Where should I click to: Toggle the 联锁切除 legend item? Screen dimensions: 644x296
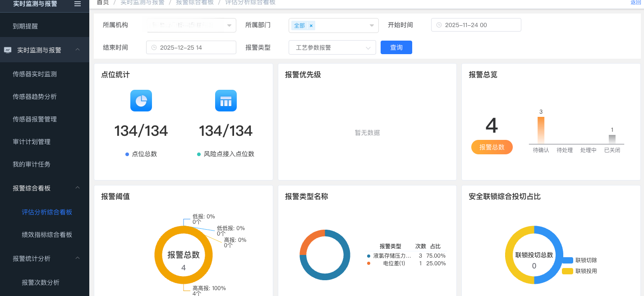(580, 260)
